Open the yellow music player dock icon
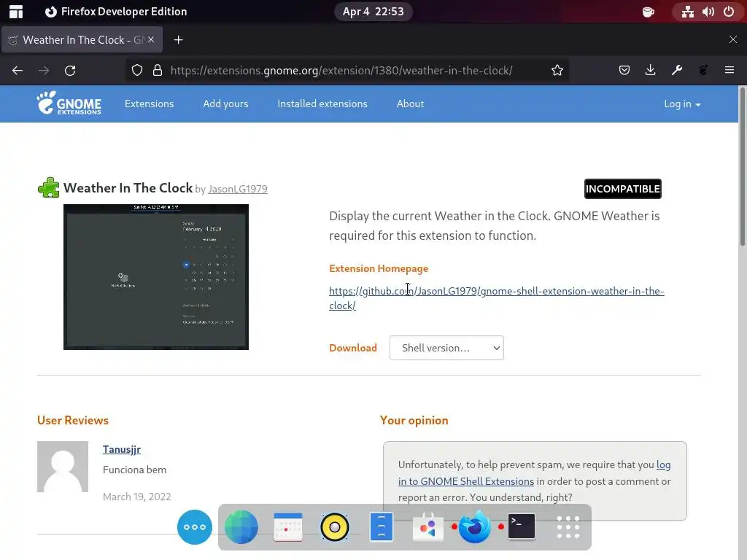Screen dimensions: 747x560 (334, 527)
